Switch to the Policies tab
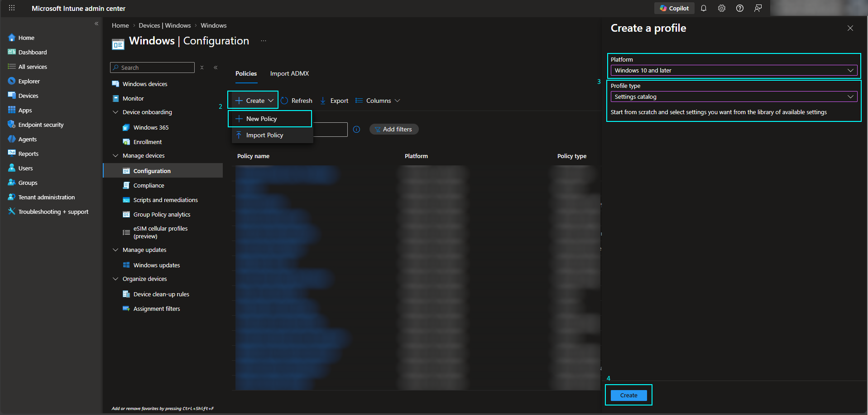This screenshot has width=868, height=415. [246, 73]
